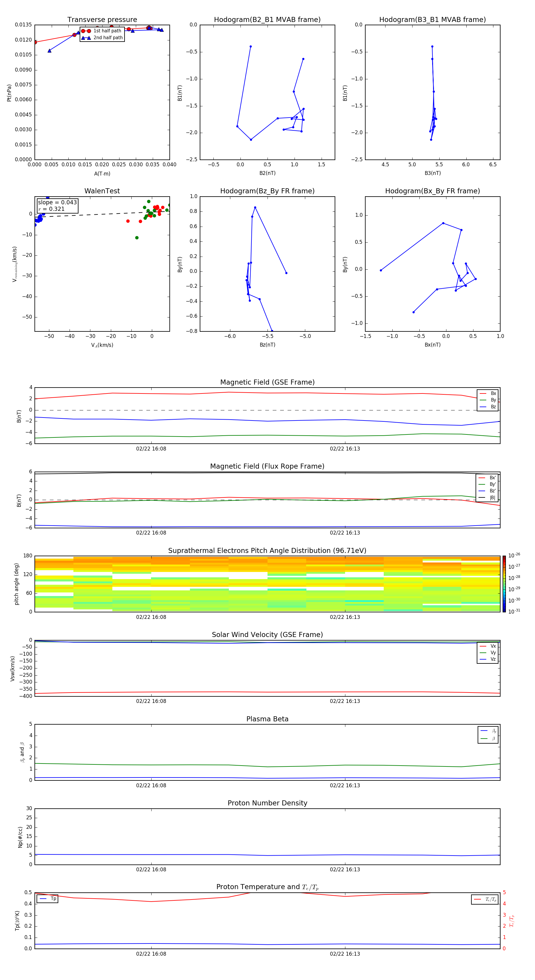Screen dimensions: 535x980
Task: Select "Vy" in the solar wind legend
Action: click(x=488, y=653)
